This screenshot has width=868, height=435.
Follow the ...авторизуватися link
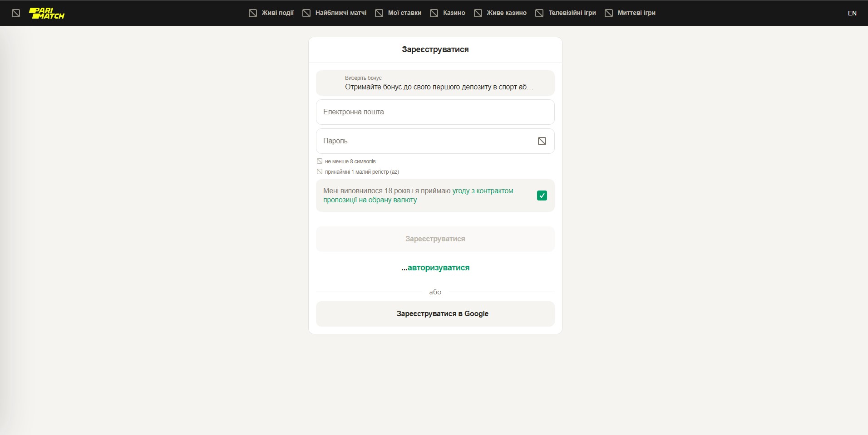click(435, 268)
